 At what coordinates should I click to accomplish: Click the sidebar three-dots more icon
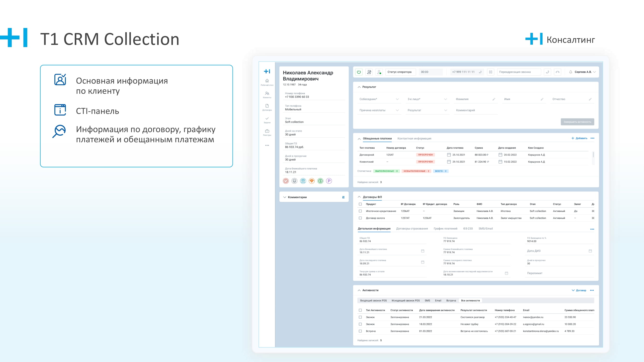point(267,145)
